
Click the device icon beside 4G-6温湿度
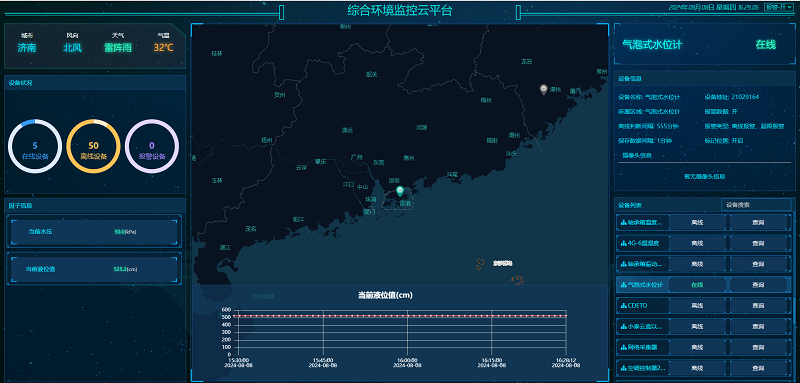point(623,243)
